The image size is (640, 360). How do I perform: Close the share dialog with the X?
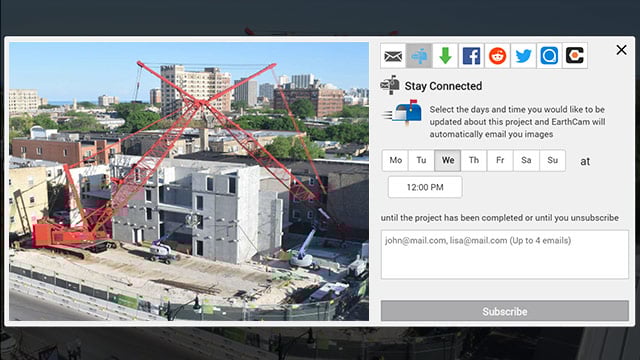coord(621,50)
